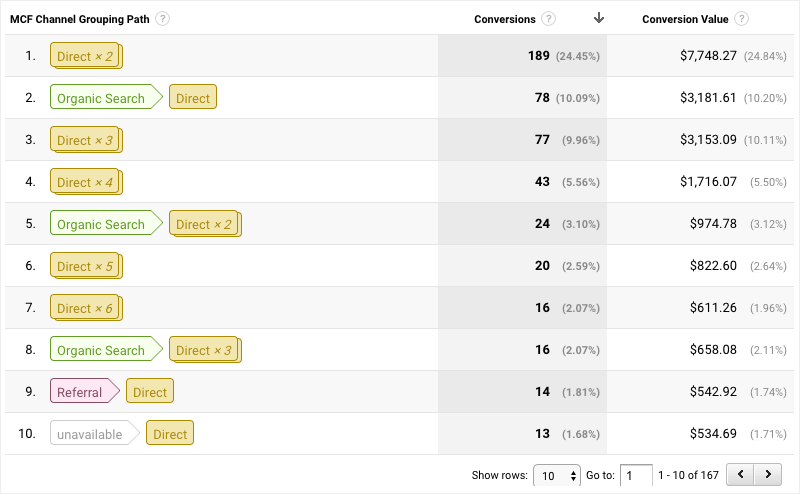Click help icon beside Conversions header
The width and height of the screenshot is (800, 494).
548,19
